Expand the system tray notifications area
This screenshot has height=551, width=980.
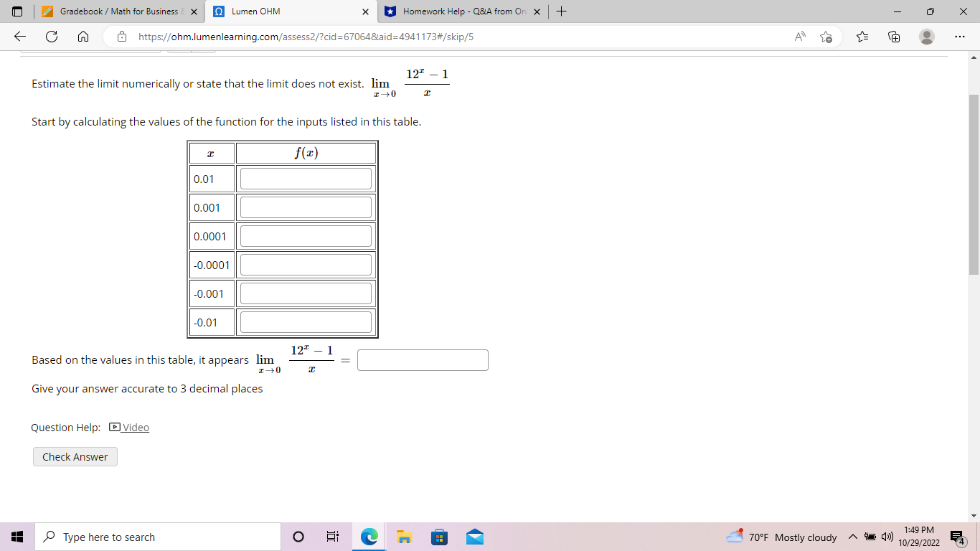pos(853,537)
